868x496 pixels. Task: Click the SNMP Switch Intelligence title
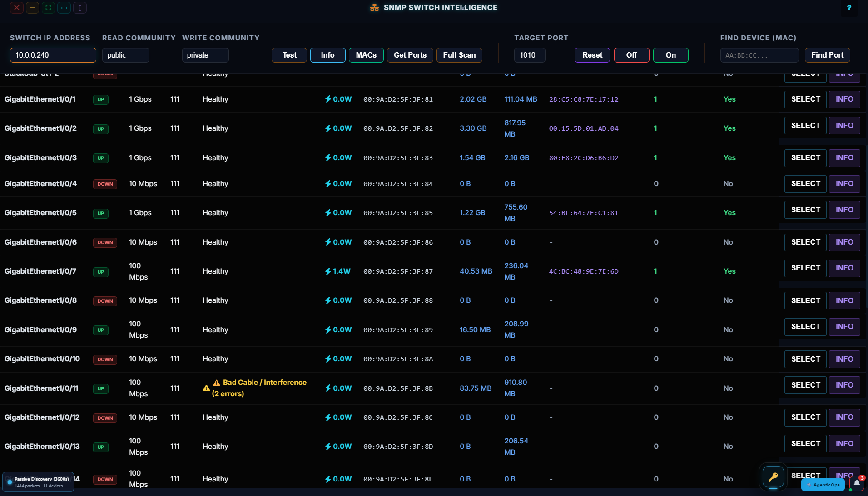(x=440, y=7)
